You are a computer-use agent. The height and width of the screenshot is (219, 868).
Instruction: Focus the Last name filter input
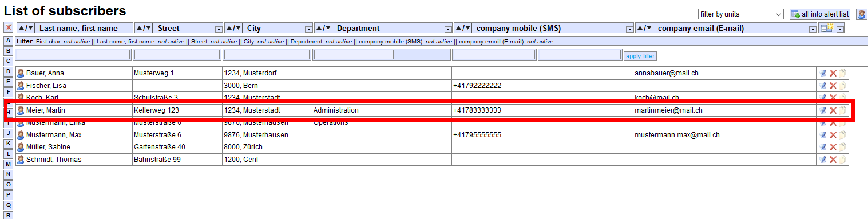pos(74,55)
